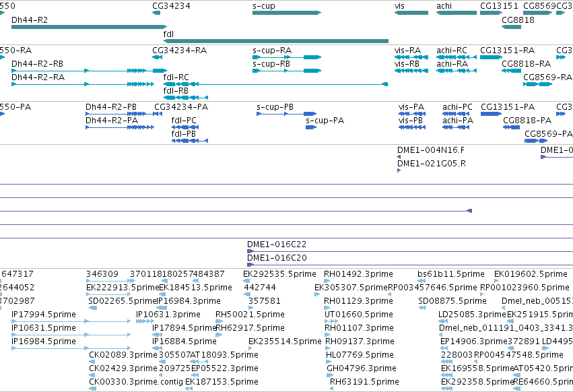Click the vis-RB transcript label
573x392 pixels.
tap(407, 63)
